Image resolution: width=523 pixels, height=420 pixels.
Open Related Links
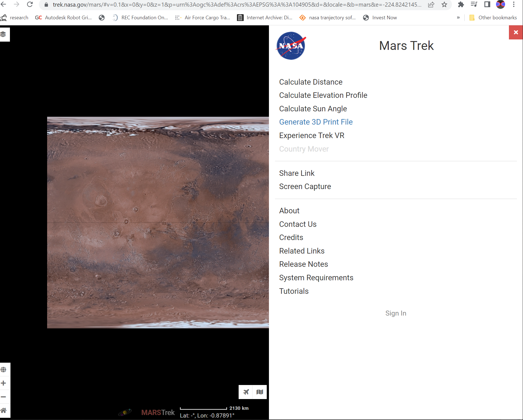pos(302,251)
